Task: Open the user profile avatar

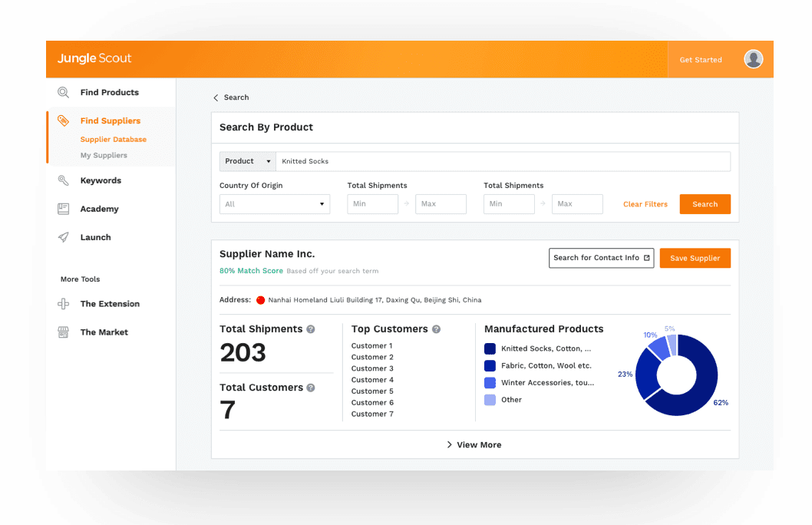Action: click(x=754, y=59)
